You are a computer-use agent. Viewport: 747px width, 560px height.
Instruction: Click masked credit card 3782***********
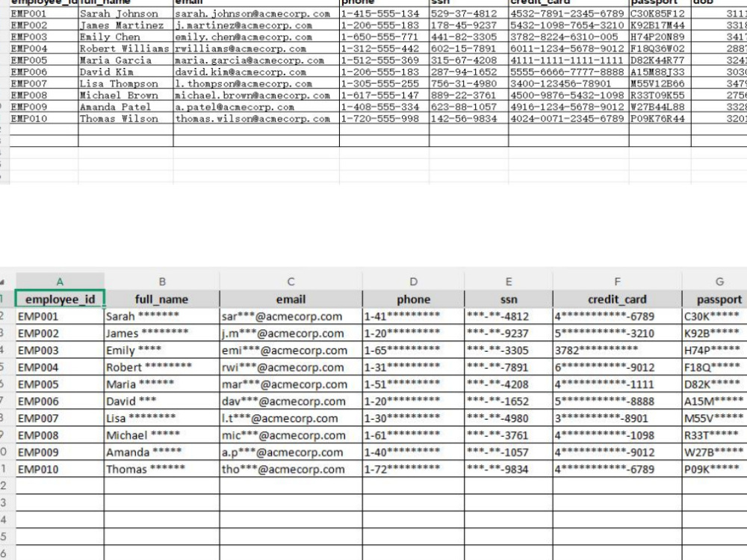(617, 350)
